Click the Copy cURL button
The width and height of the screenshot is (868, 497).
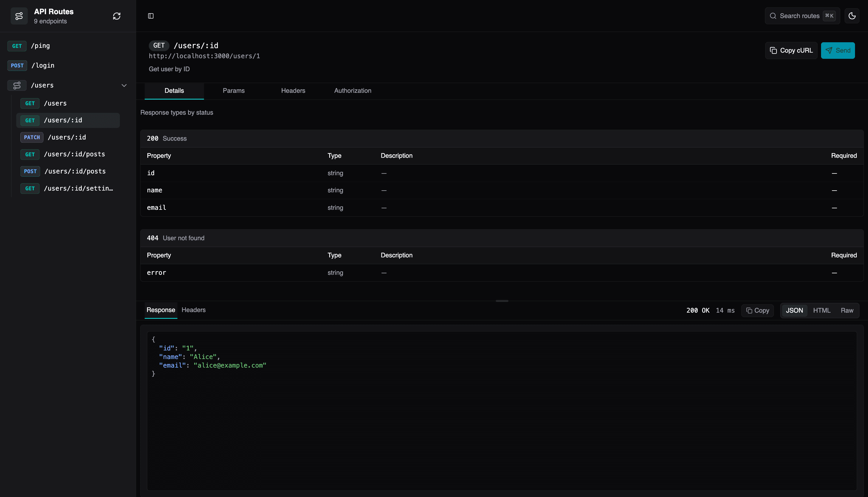point(791,50)
